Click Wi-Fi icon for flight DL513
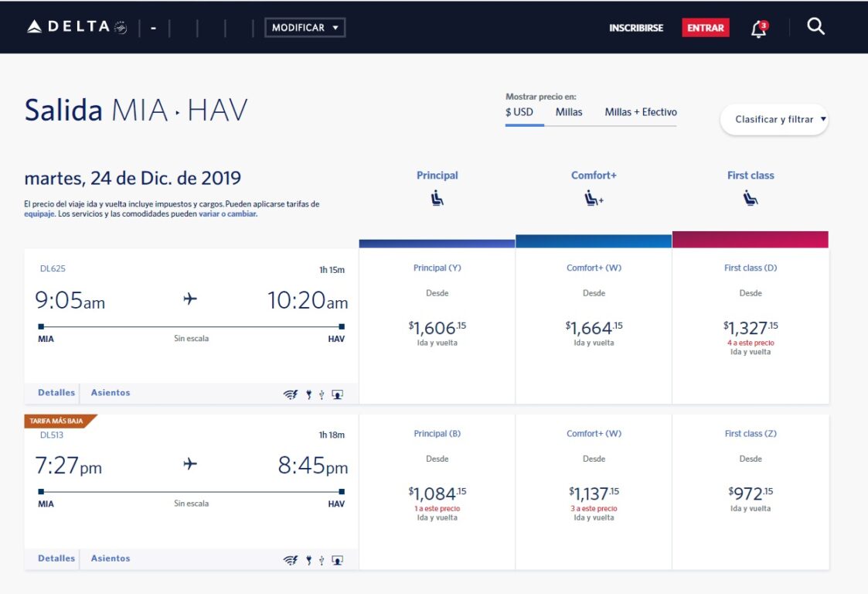 [291, 560]
